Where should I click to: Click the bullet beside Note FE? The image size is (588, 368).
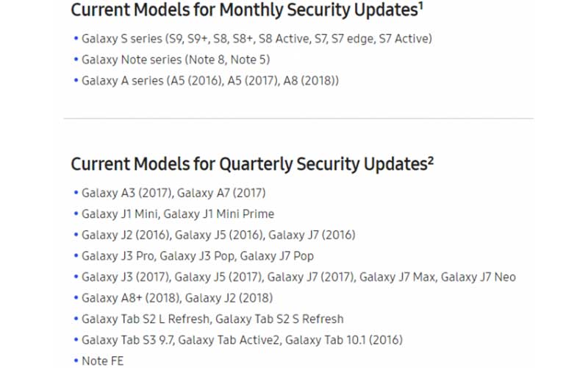[76, 361]
